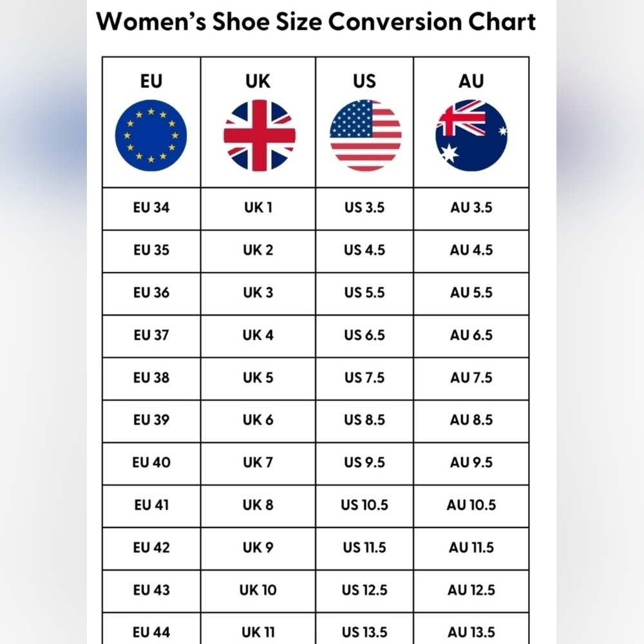
Task: Select the EU 38 size cell
Action: click(x=151, y=377)
